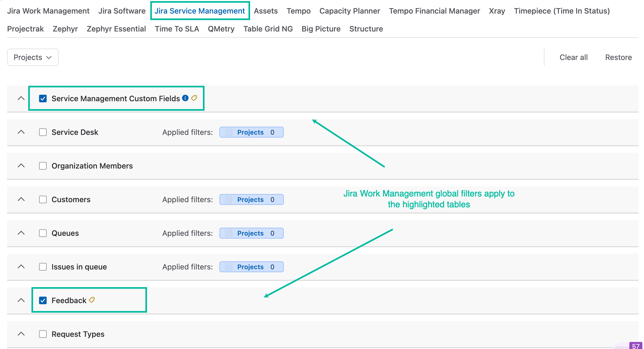Image resolution: width=644 pixels, height=349 pixels.
Task: Collapse the Organization Members row
Action: click(21, 166)
